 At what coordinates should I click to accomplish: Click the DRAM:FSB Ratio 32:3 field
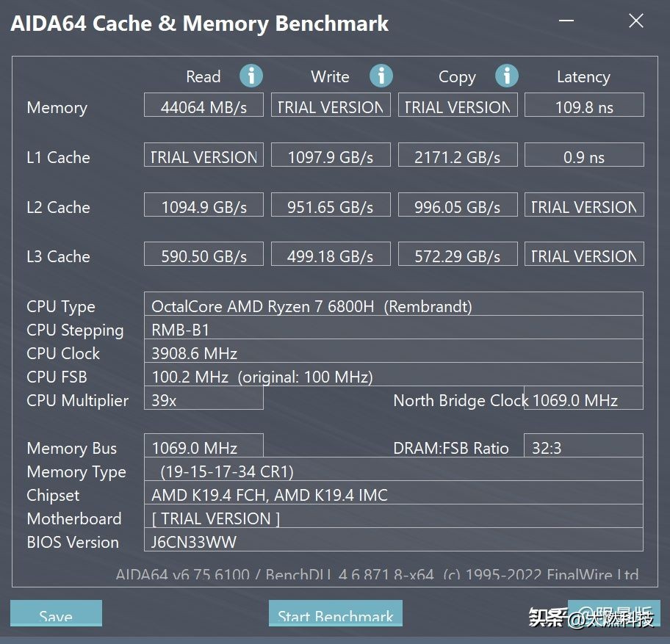tap(584, 447)
